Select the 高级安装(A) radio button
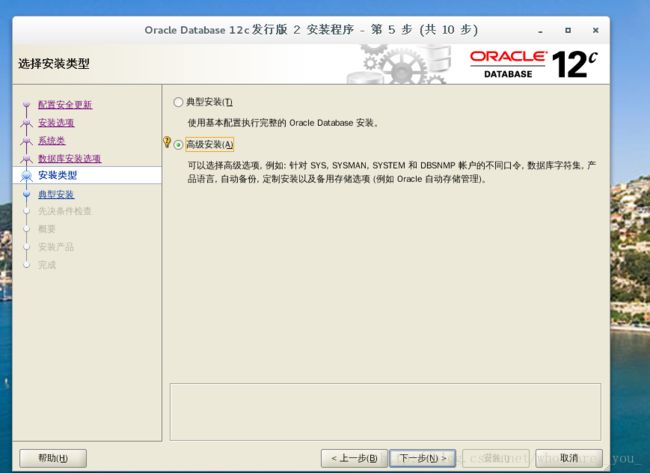This screenshot has width=650, height=473. pyautogui.click(x=178, y=145)
